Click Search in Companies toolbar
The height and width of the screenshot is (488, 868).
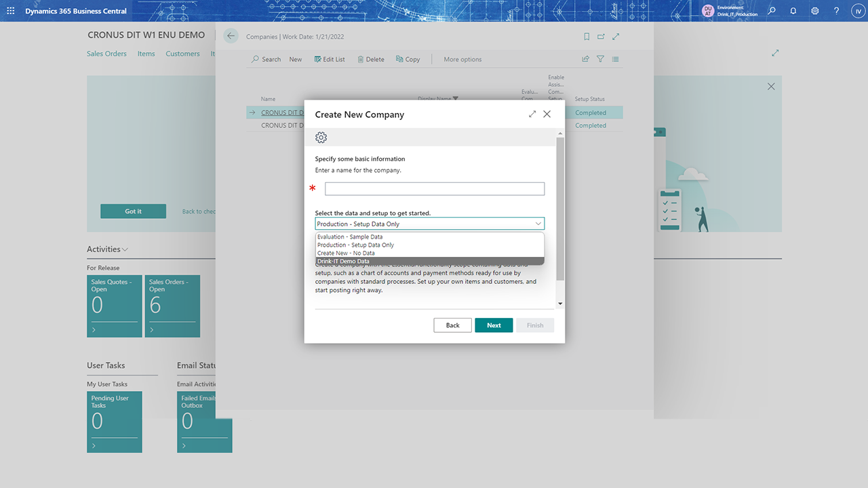pos(267,60)
